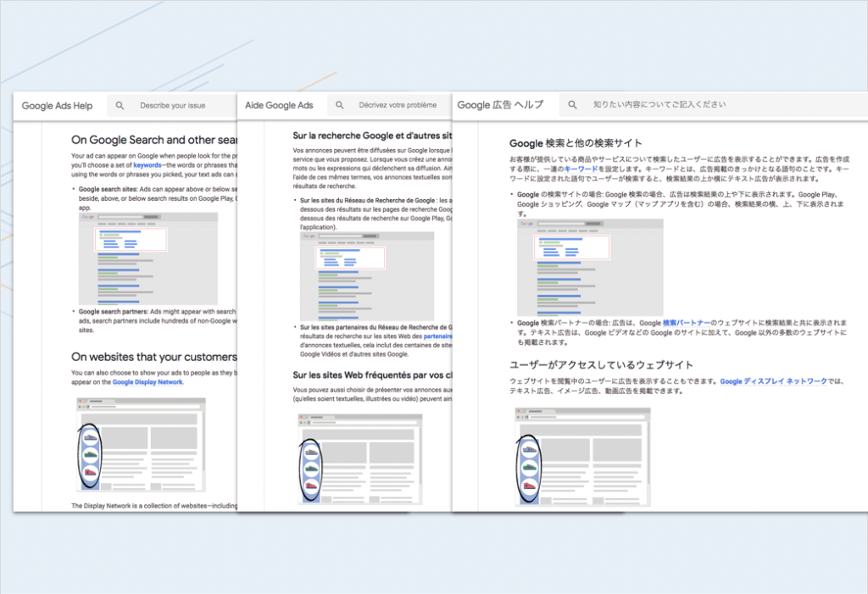Follow the 'partenaire' link in the French page

point(438,336)
